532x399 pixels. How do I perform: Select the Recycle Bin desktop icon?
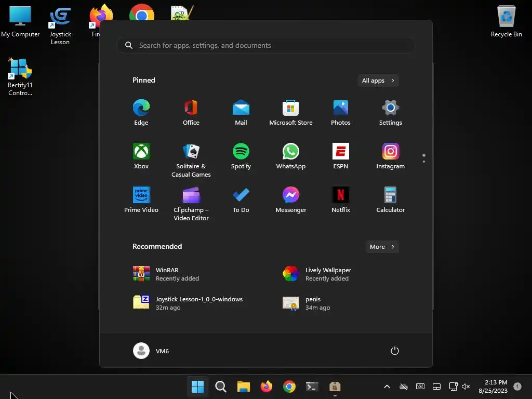(x=506, y=21)
